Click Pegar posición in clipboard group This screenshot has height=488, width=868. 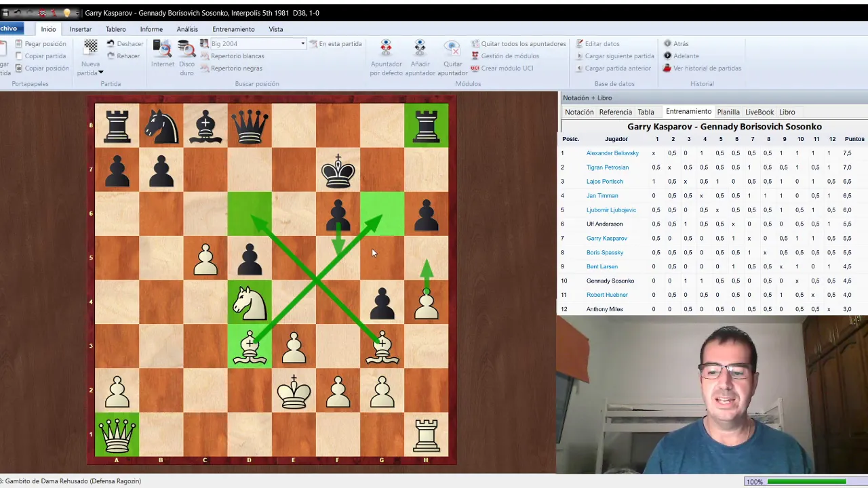(x=41, y=43)
